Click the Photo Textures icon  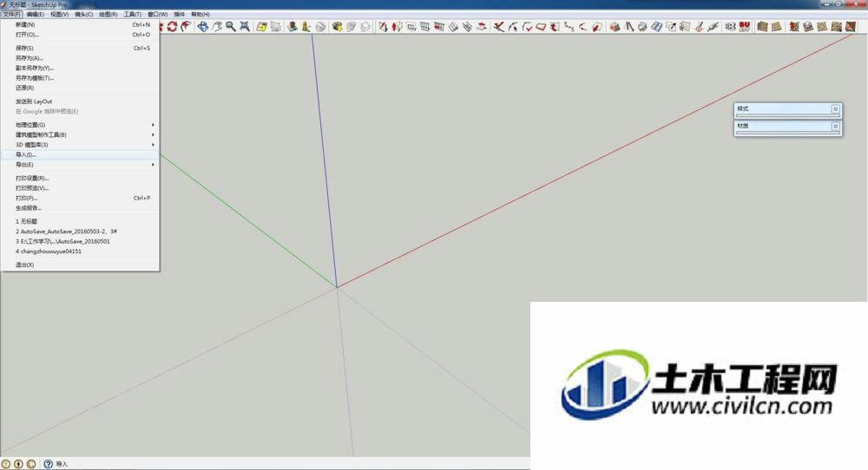coord(306,27)
